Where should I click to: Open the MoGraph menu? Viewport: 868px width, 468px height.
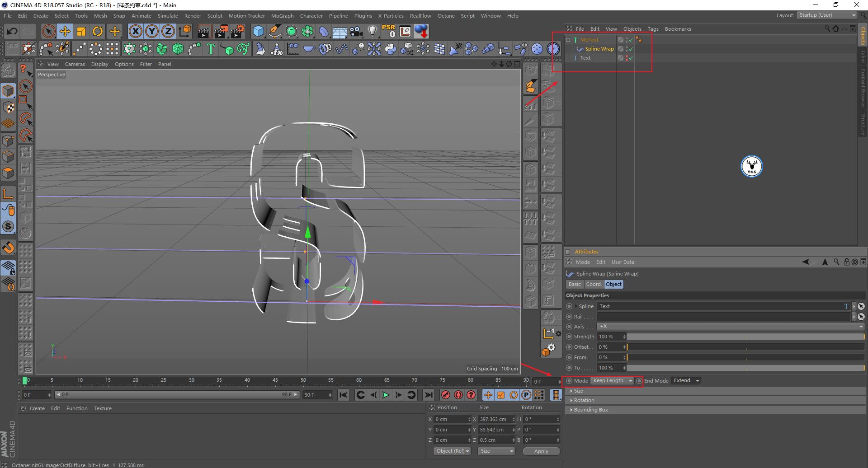click(282, 15)
